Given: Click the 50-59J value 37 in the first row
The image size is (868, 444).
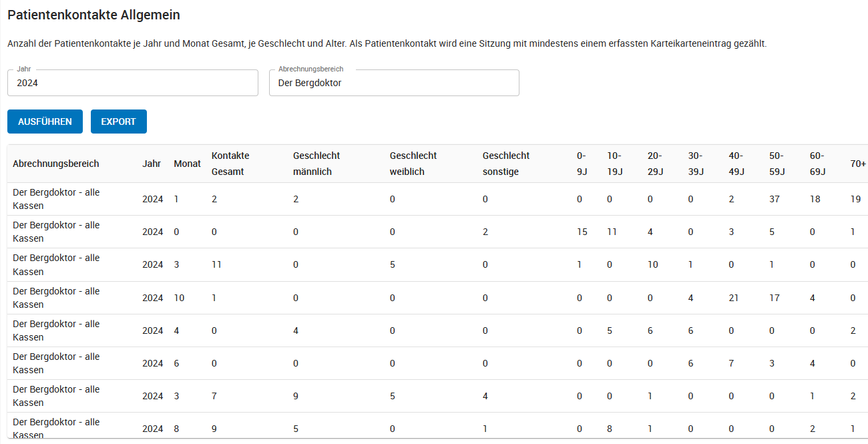Looking at the screenshot, I should tap(775, 199).
